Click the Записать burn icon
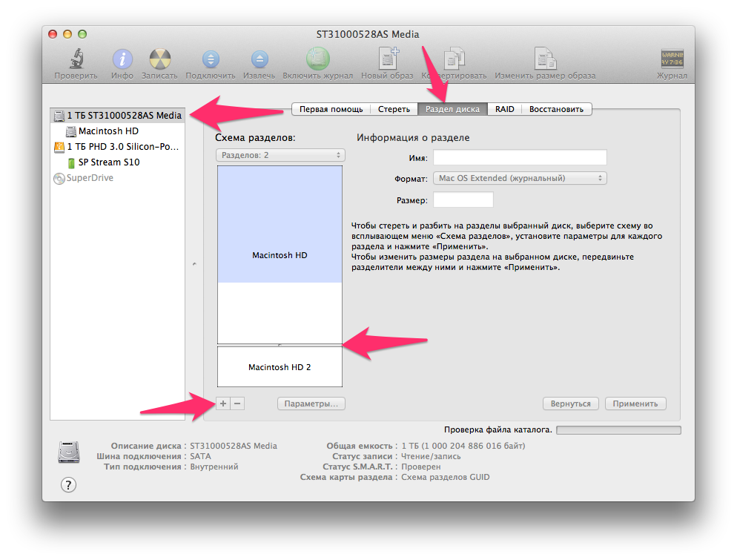737x560 pixels. (x=160, y=59)
